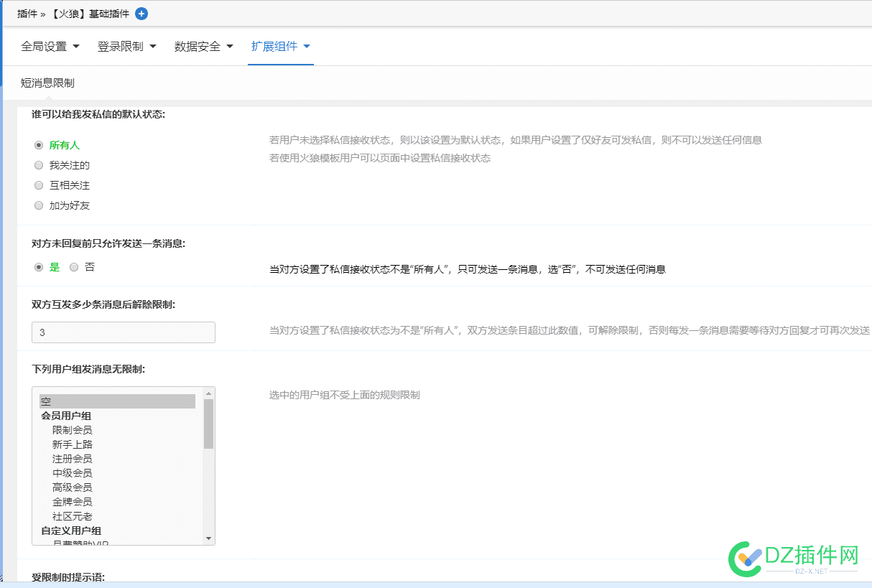Open the 扩展组件 tab menu
The width and height of the screenshot is (872, 588).
coord(280,47)
